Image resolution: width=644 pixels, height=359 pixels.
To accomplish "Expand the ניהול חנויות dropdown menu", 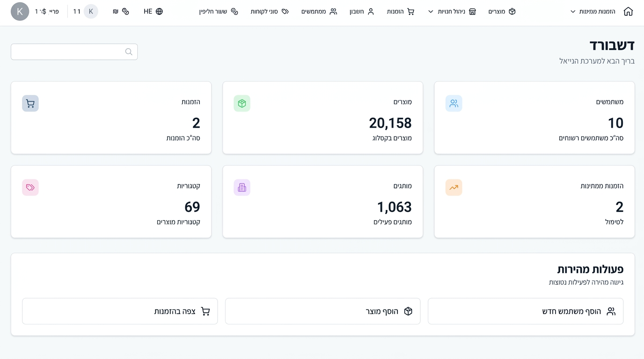I will coord(452,11).
